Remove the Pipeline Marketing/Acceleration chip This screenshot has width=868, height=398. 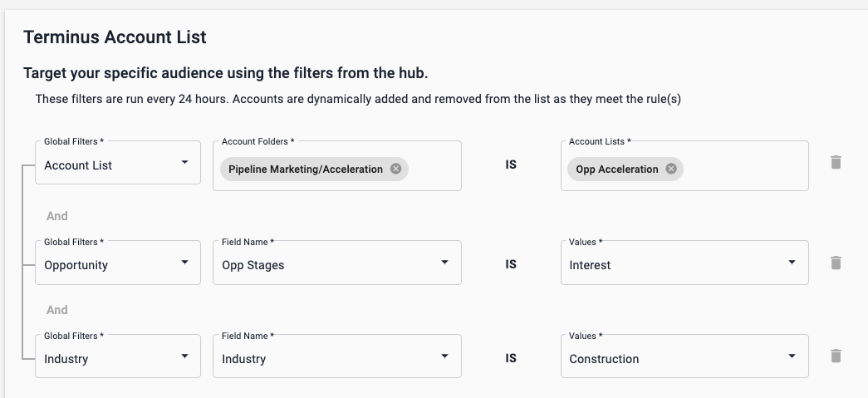[395, 169]
